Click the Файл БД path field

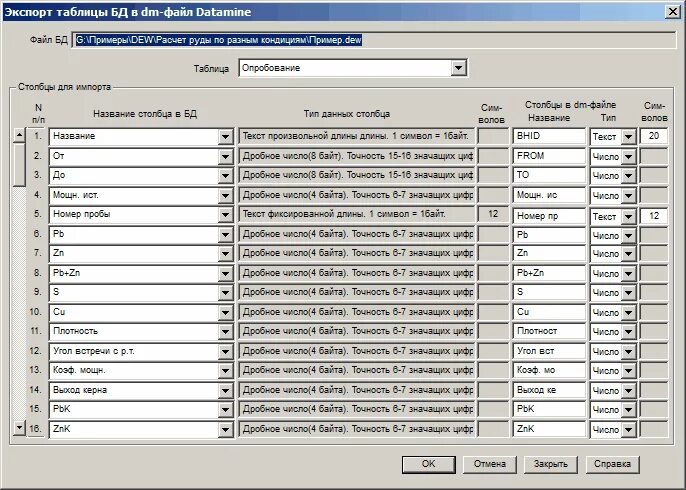(374, 40)
